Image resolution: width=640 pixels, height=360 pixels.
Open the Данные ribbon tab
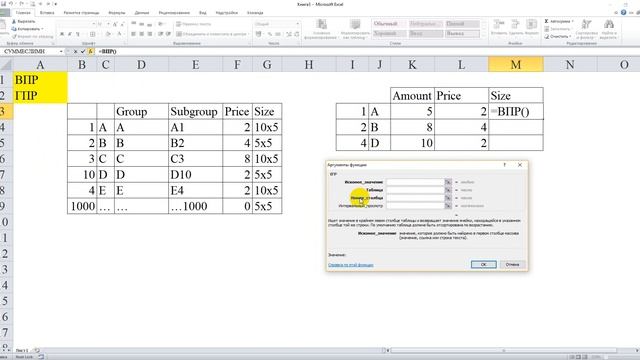[142, 13]
